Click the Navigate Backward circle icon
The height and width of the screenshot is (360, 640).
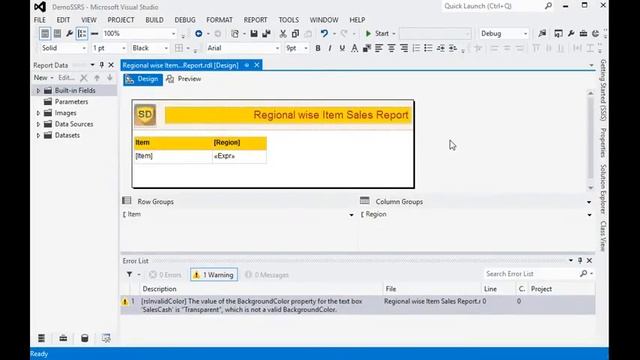click(x=198, y=33)
